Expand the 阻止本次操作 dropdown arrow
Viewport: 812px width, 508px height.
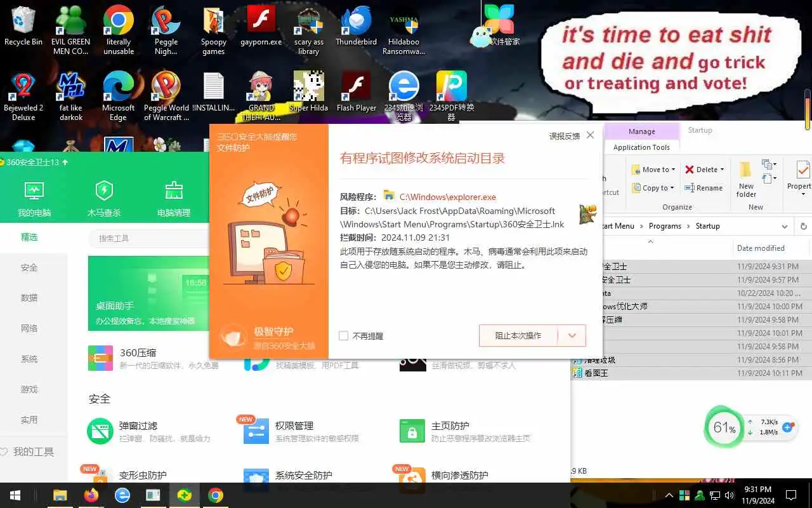[572, 336]
